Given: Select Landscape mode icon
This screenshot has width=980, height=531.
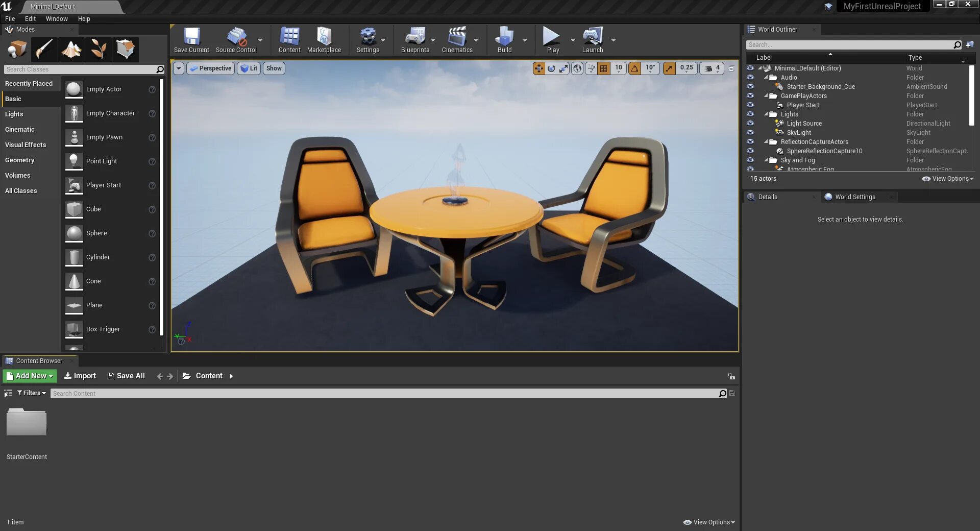Looking at the screenshot, I should pos(71,50).
